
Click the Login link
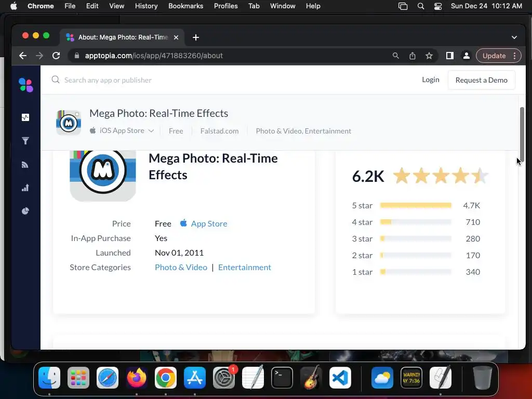click(431, 79)
